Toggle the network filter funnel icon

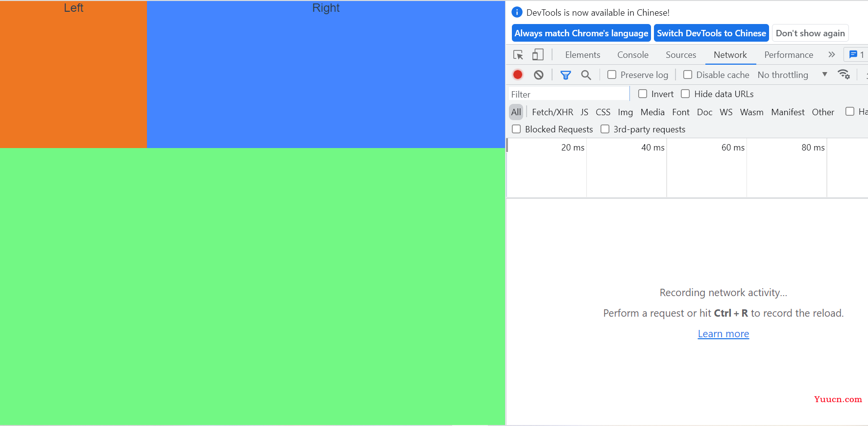pyautogui.click(x=566, y=75)
